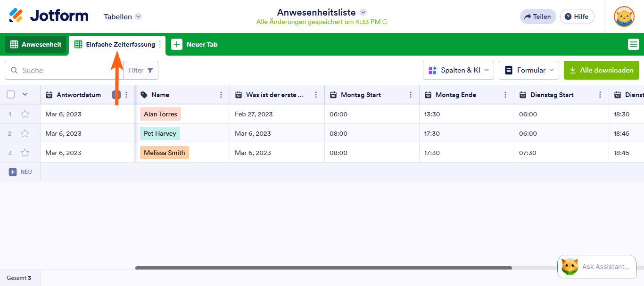
Task: Star row 1 Alan Torres
Action: pos(25,114)
